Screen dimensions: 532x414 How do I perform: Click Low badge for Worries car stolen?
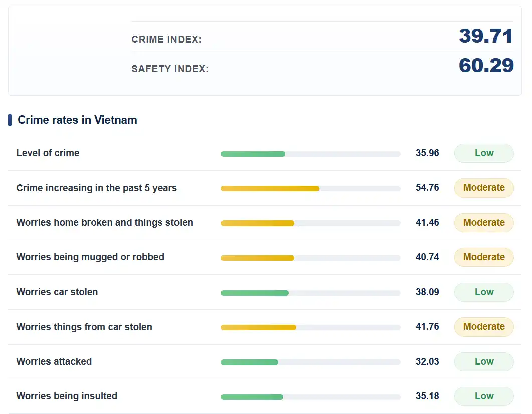[x=484, y=292]
